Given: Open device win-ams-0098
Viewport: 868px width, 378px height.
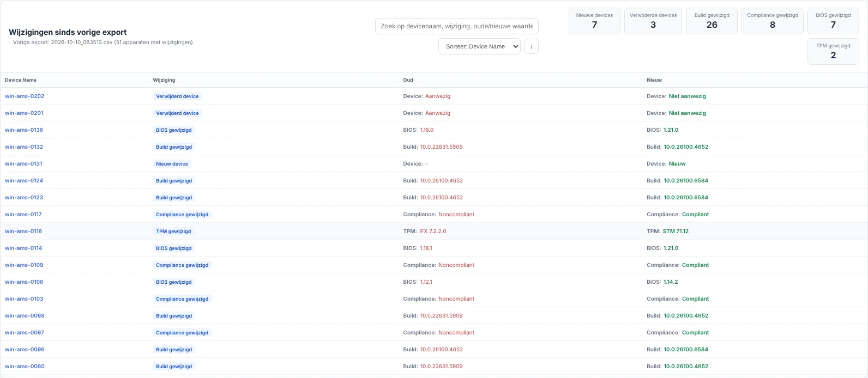Looking at the screenshot, I should (25, 316).
